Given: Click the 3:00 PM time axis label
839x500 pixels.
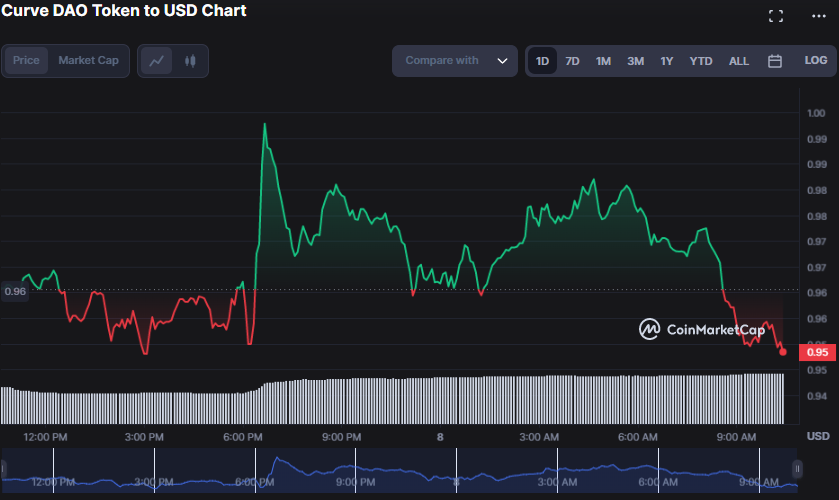Looking at the screenshot, I should (144, 437).
